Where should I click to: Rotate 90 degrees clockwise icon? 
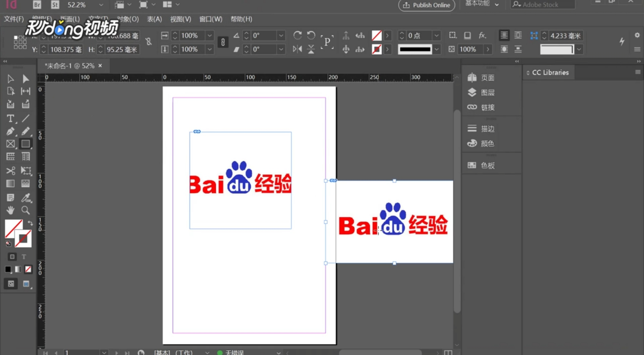297,35
